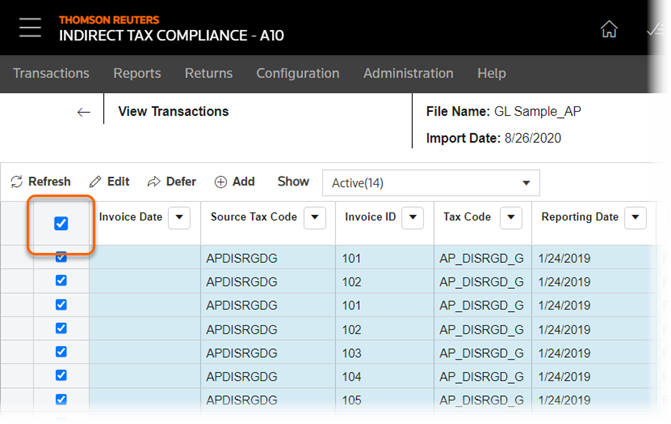
Task: Open the Tax Code column filter arrow
Action: coord(511,217)
